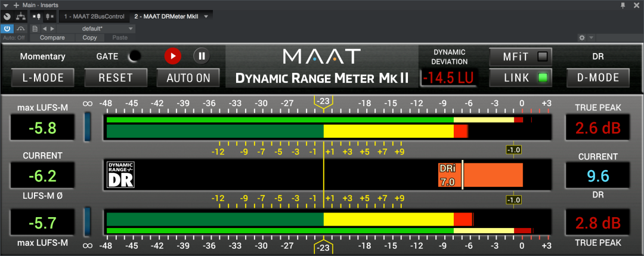This screenshot has width=644, height=256.
Task: Click the DR label above D-MODE
Action: click(598, 57)
